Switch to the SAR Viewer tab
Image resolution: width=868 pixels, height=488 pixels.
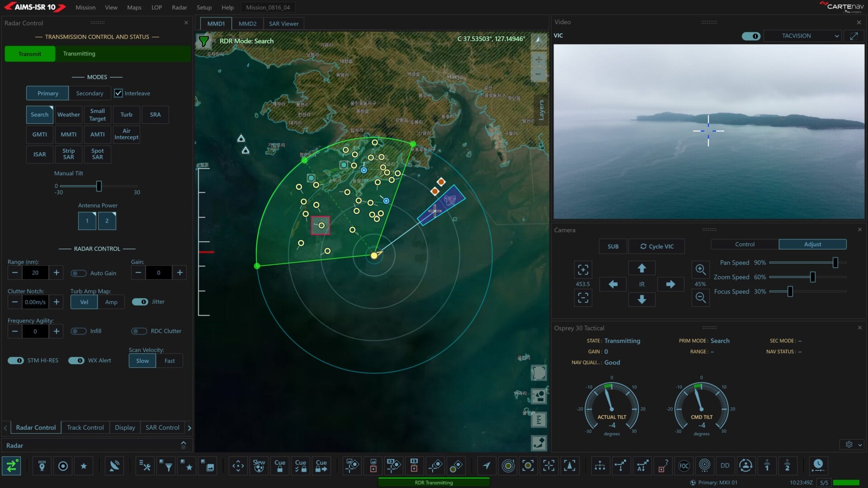pos(283,23)
